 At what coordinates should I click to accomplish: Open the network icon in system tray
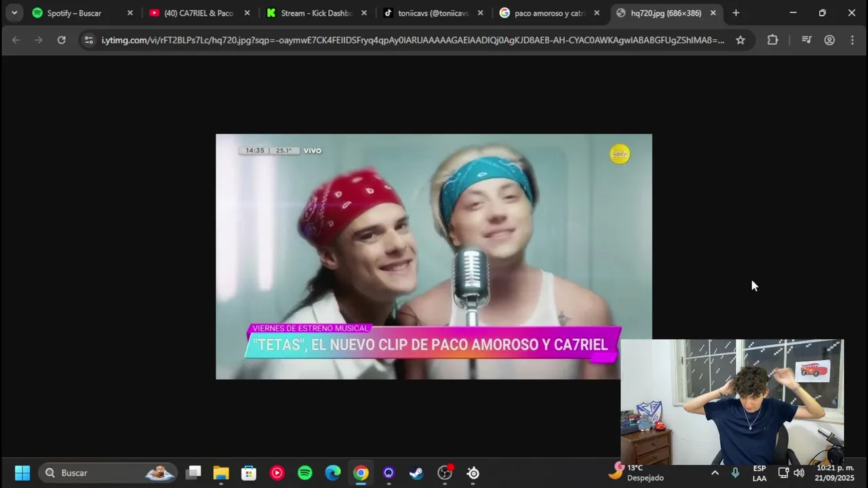point(783,472)
